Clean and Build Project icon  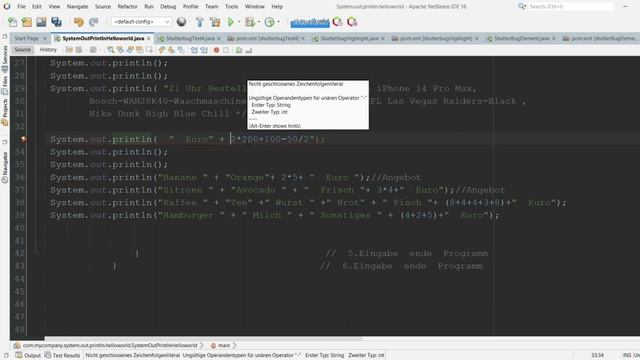(215, 22)
